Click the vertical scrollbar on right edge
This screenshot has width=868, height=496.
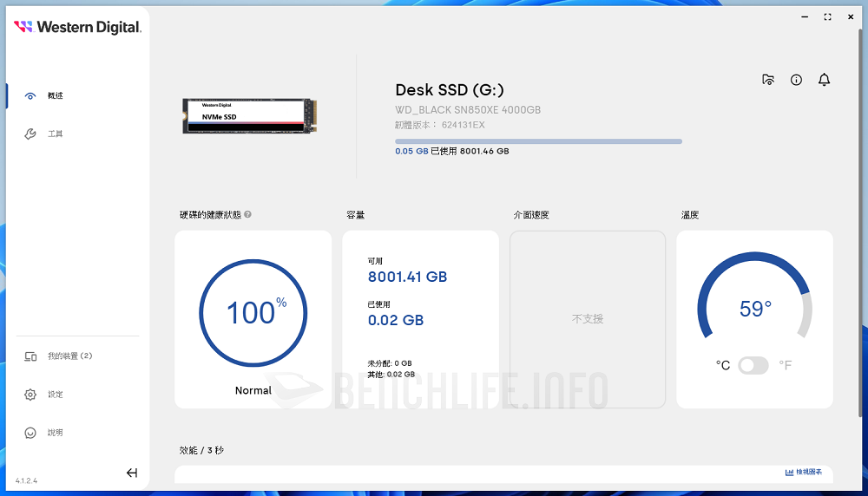(859, 221)
